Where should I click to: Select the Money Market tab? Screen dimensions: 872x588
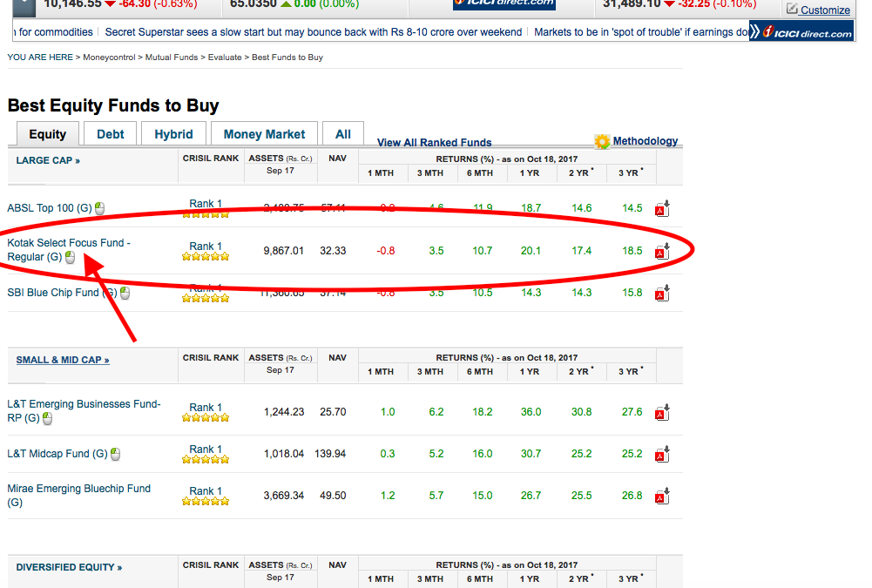[264, 134]
